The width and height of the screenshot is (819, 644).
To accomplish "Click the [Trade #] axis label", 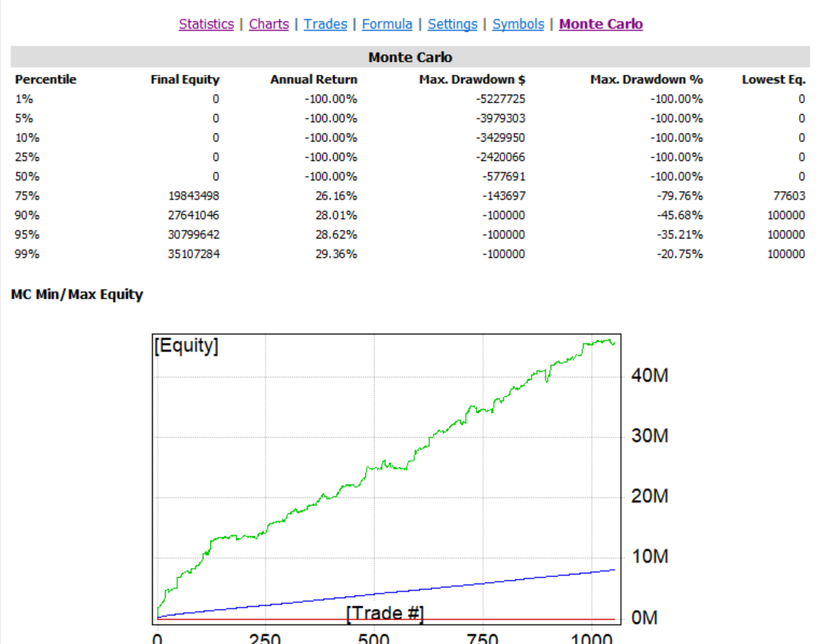I will pos(385,614).
